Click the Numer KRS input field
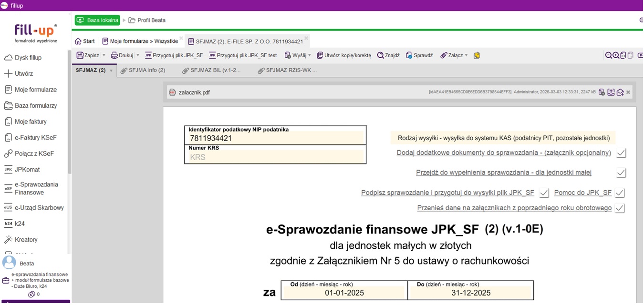This screenshot has height=305, width=644. [275, 157]
